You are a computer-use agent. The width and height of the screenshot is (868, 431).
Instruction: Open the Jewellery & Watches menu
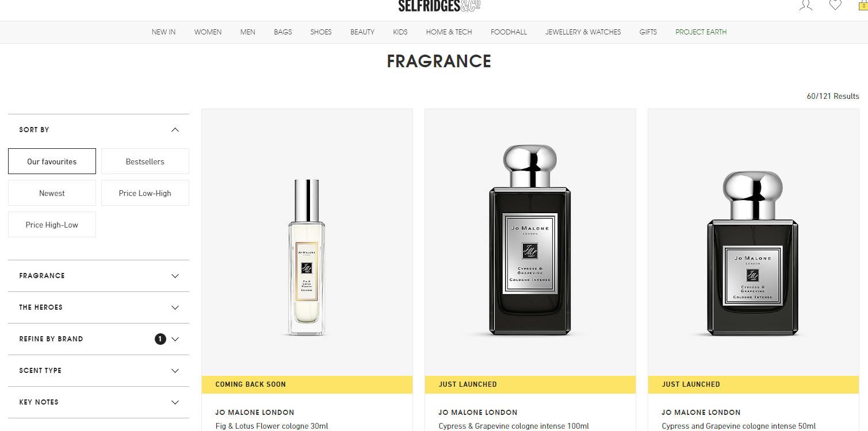583,32
